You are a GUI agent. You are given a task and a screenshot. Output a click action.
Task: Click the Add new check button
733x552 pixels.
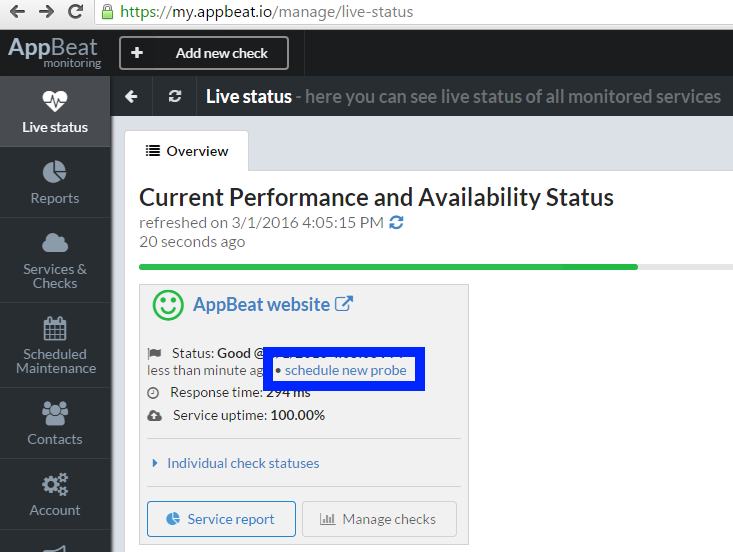[x=204, y=53]
